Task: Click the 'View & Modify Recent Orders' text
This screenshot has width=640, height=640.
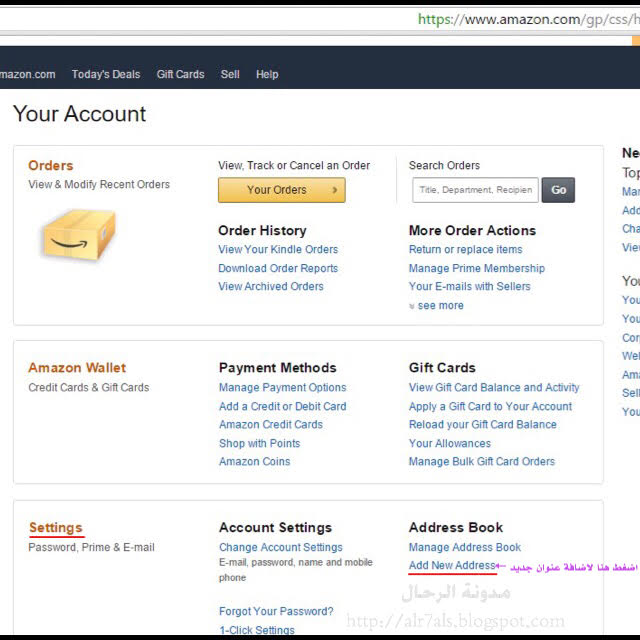Action: pos(99,184)
